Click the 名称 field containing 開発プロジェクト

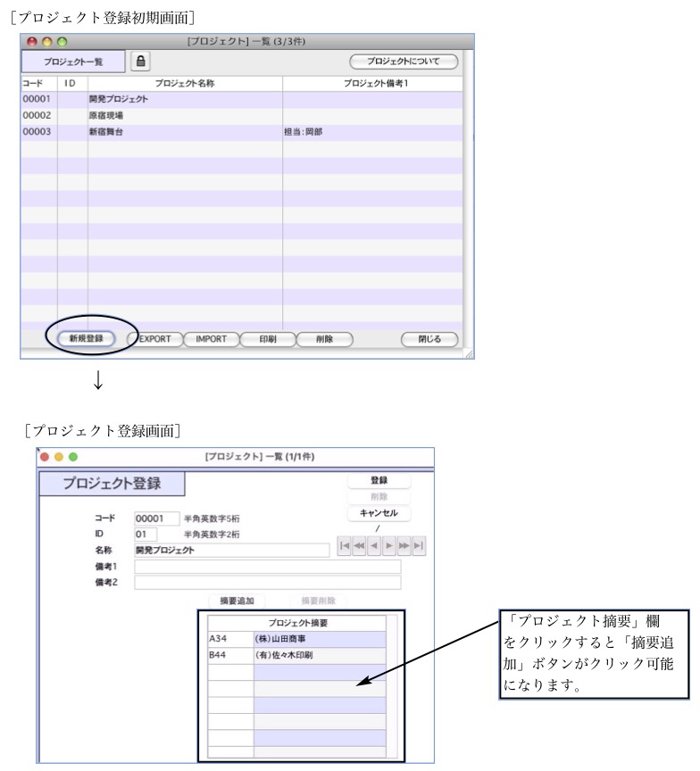tap(231, 551)
